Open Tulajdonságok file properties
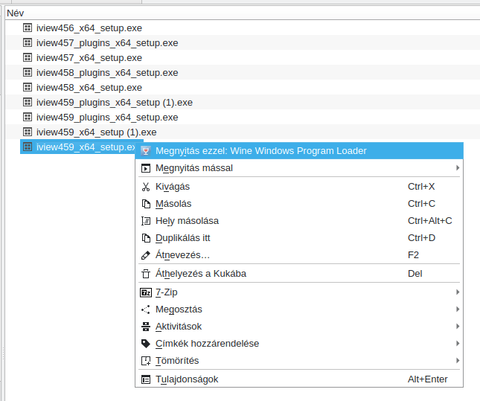 click(x=299, y=379)
